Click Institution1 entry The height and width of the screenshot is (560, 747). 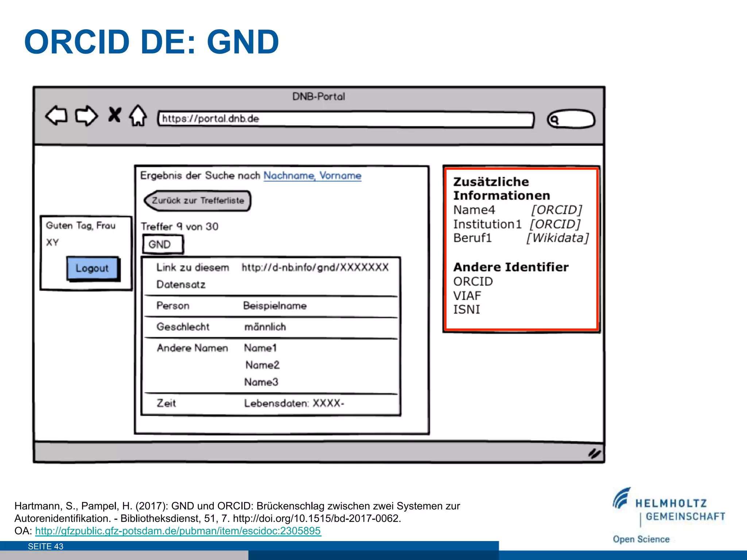click(x=487, y=224)
